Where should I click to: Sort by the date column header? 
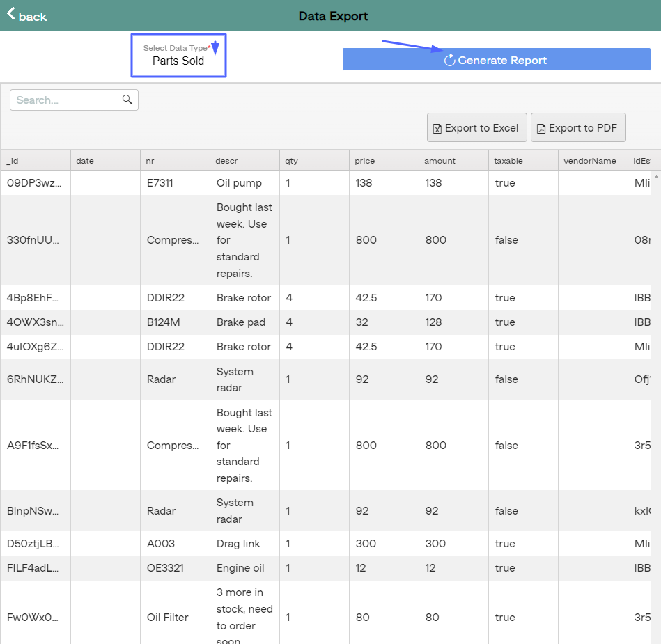(85, 161)
